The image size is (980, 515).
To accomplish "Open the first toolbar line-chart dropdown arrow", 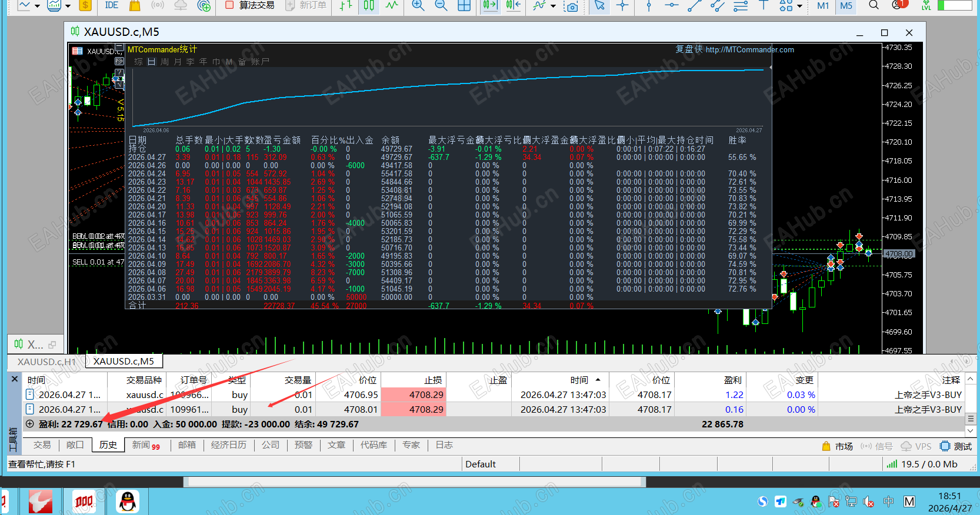I will [38, 6].
